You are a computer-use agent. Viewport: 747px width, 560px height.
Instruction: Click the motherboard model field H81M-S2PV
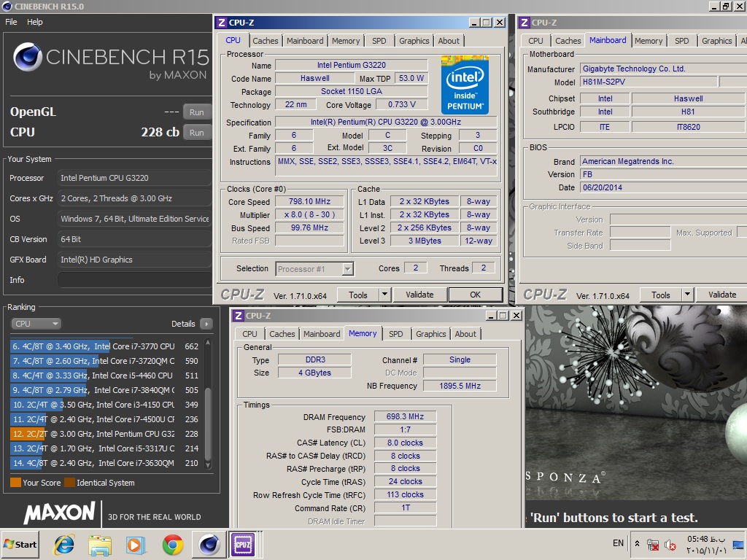pos(649,82)
